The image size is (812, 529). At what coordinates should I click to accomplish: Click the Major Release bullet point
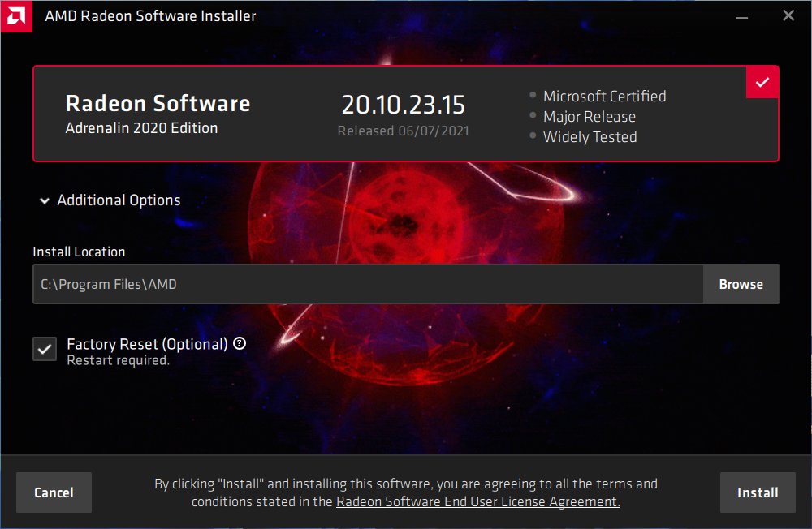[589, 117]
